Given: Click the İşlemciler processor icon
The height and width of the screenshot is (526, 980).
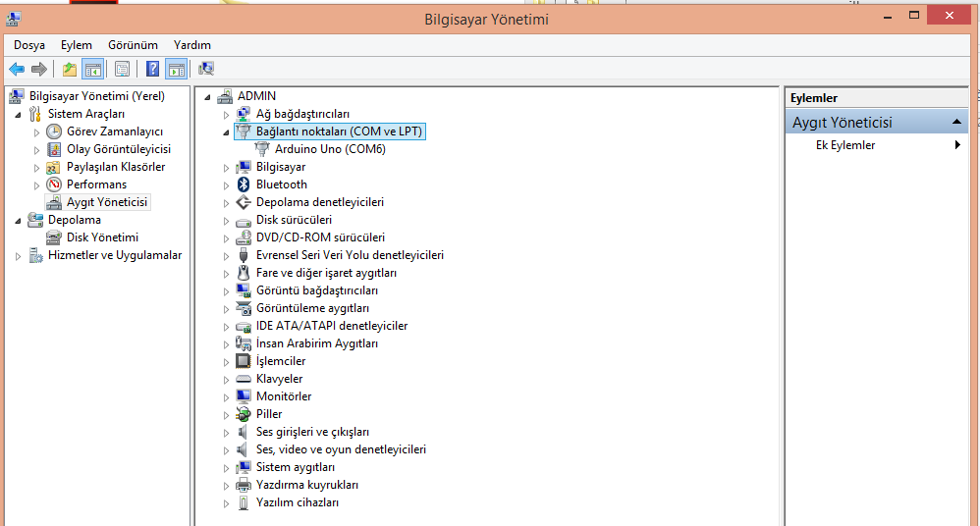Looking at the screenshot, I should click(244, 361).
